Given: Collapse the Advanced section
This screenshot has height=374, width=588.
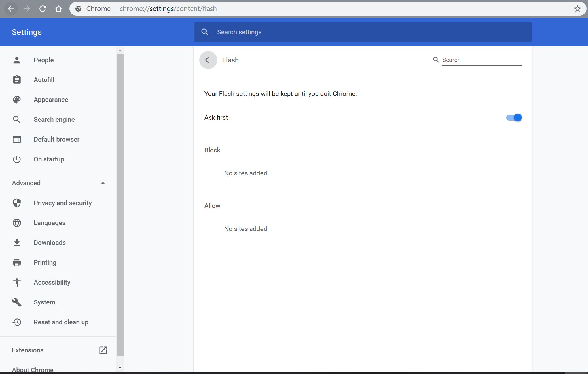Looking at the screenshot, I should [x=103, y=183].
